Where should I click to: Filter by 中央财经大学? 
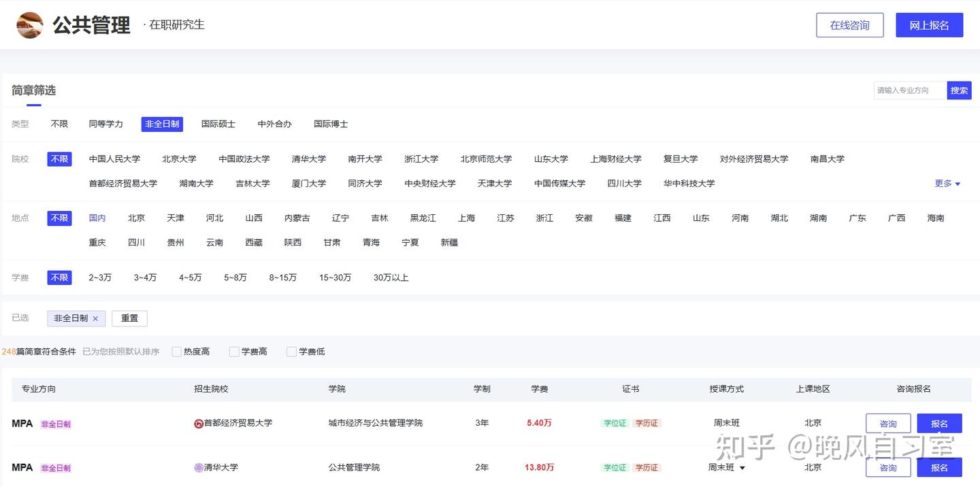tap(430, 184)
